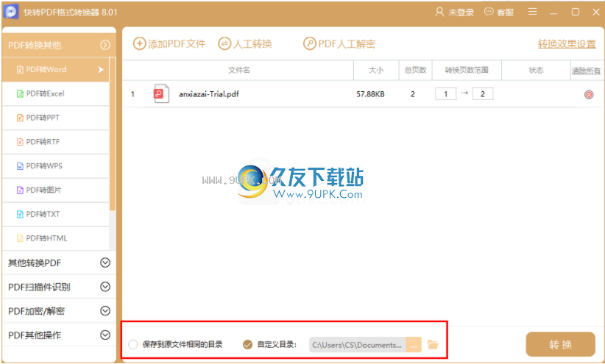Screen dimensions: 605x364
Task: Select 自定义目录 radio option
Action: point(248,344)
